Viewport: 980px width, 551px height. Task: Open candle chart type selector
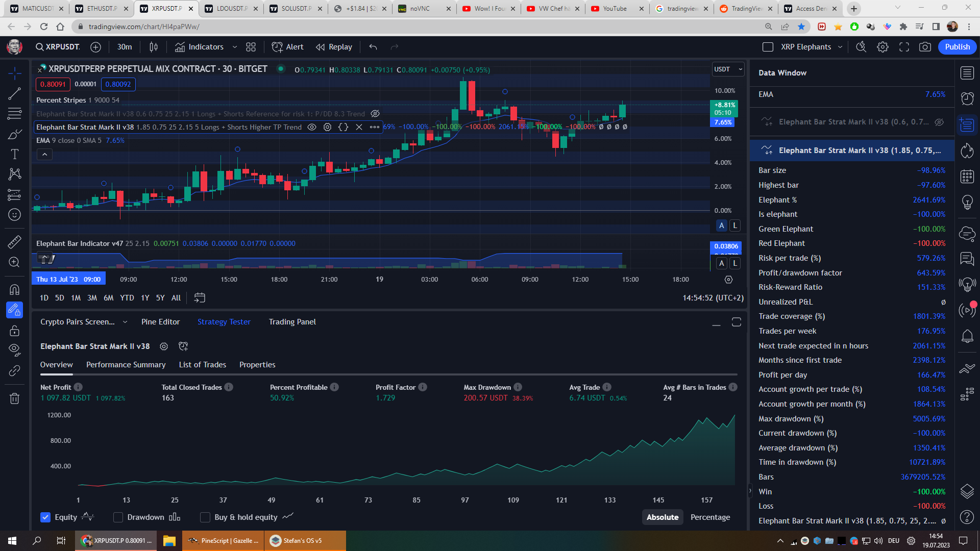(153, 47)
